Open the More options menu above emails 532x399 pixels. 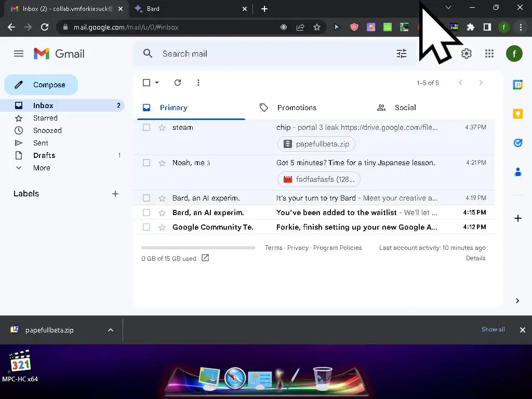coord(198,83)
